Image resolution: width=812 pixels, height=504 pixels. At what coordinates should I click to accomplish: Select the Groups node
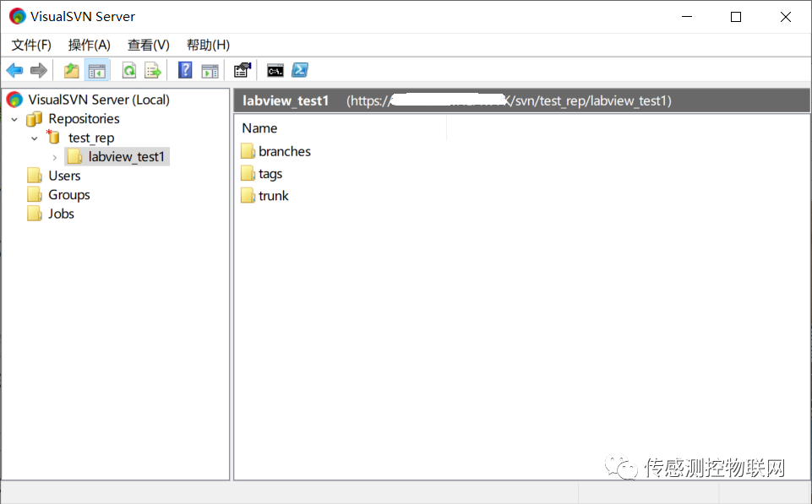tap(69, 194)
